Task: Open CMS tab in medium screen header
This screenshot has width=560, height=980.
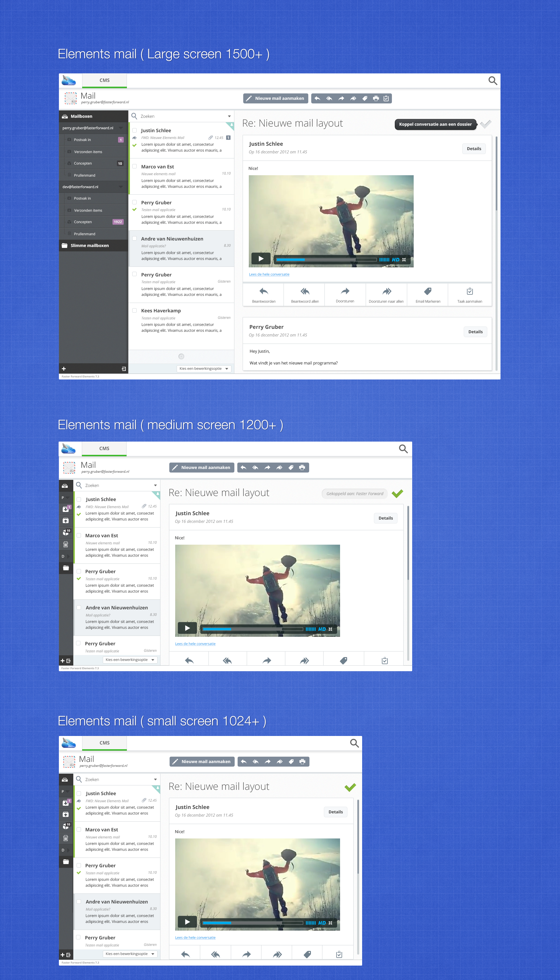Action: (104, 449)
